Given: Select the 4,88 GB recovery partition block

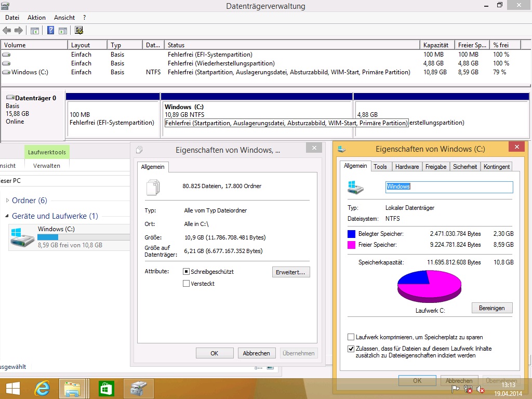Looking at the screenshot, I should [442, 115].
